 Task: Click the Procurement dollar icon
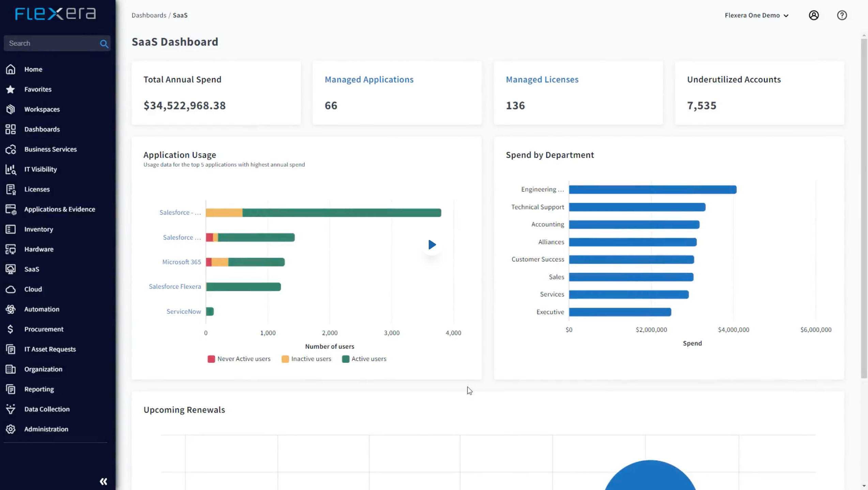[x=11, y=329]
